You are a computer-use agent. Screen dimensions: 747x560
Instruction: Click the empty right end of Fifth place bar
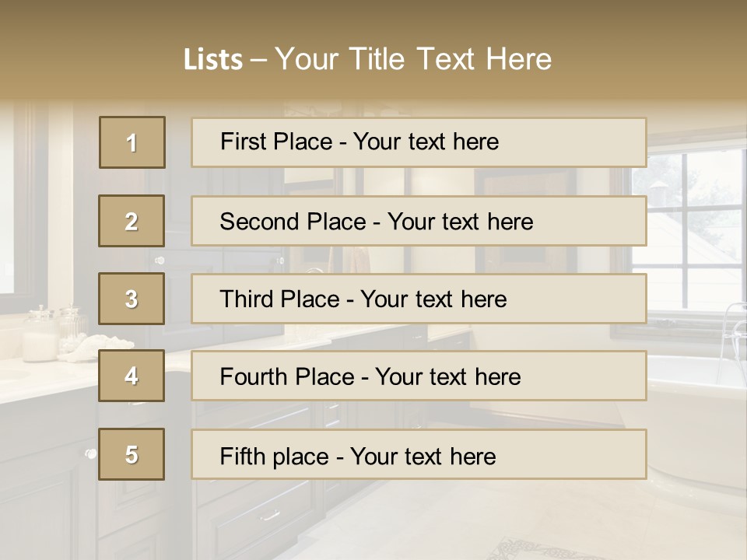pyautogui.click(x=591, y=454)
